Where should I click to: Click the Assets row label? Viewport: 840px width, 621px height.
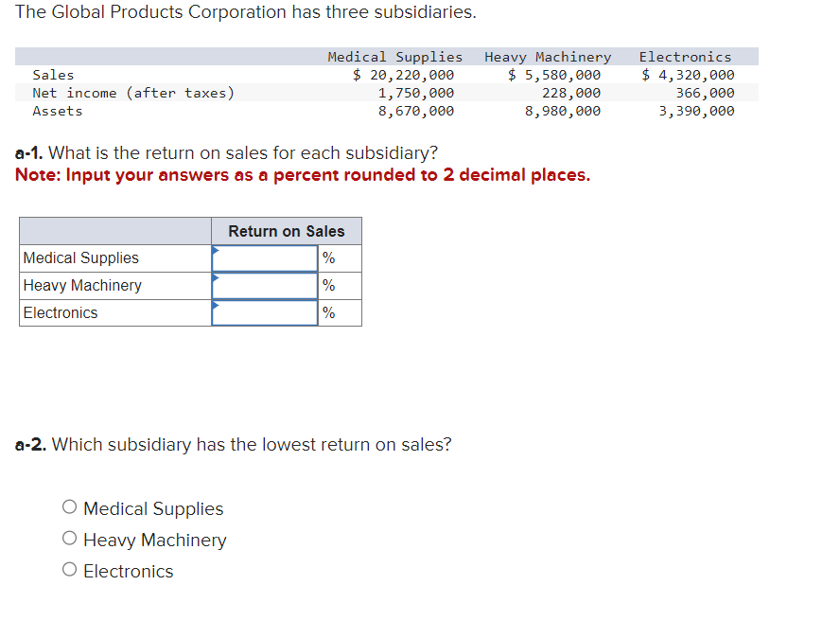[x=59, y=111]
